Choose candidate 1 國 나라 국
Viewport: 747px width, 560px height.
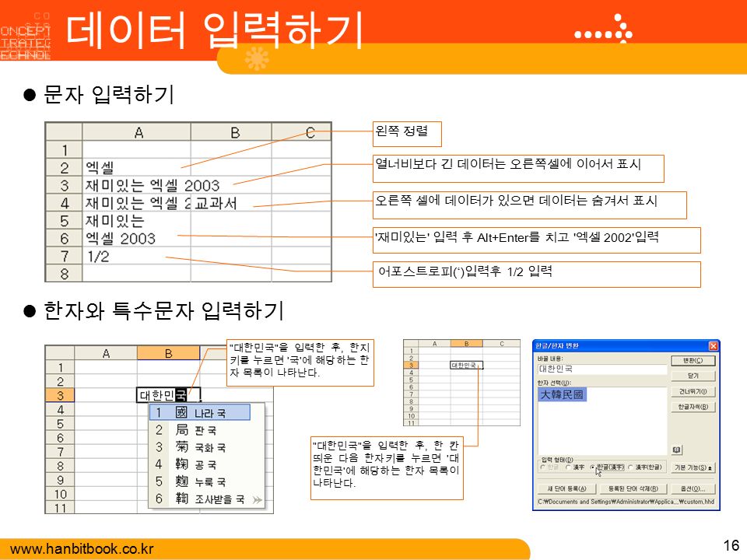coord(200,412)
